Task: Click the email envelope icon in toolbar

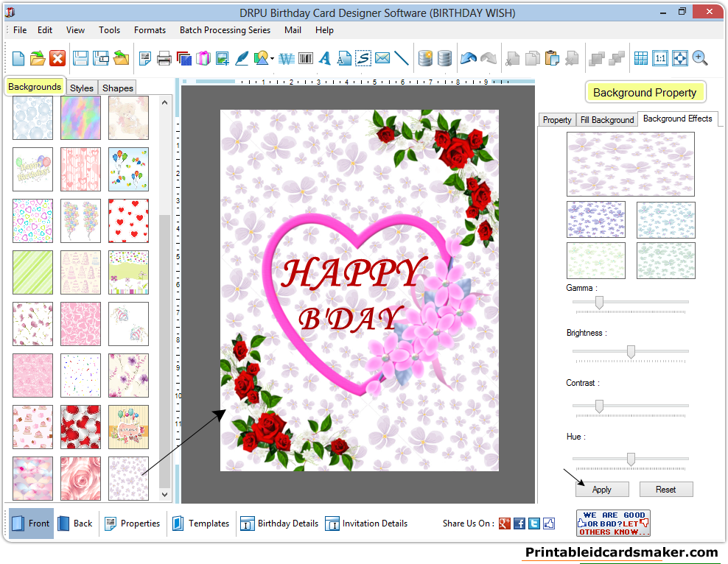Action: coord(382,58)
